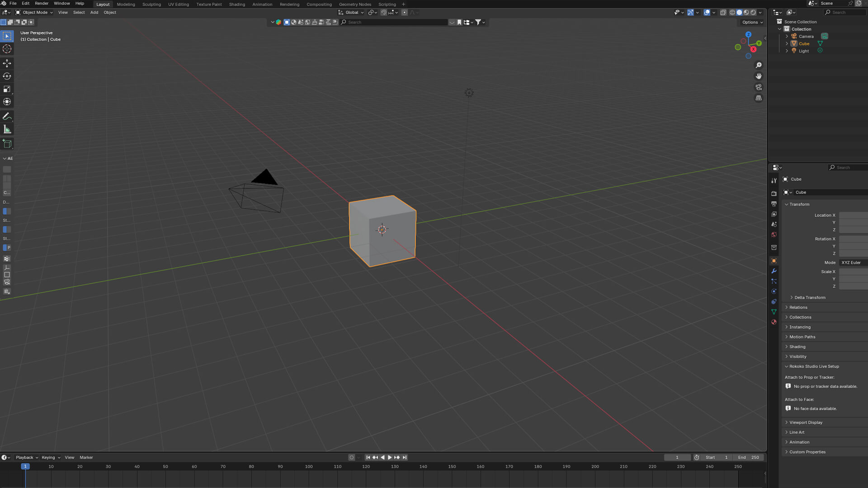Screen dimensions: 868x488
Task: Switch to orthographic view grid icon
Action: pos(759,98)
